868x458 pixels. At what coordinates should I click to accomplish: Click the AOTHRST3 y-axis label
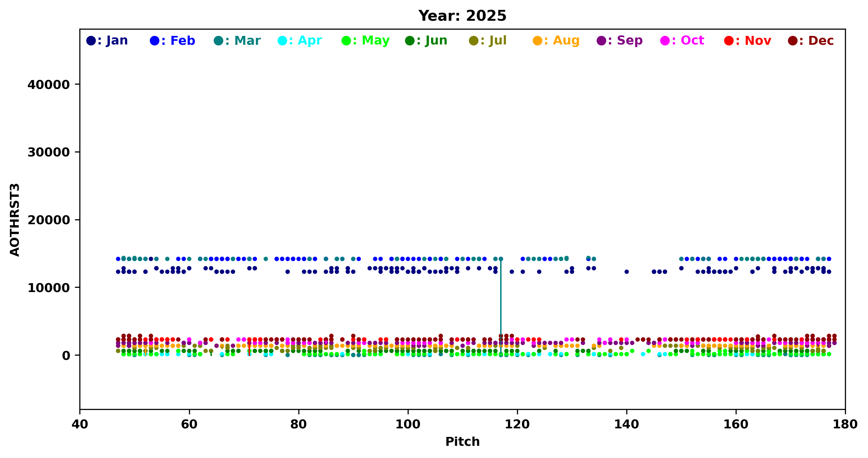[15, 220]
